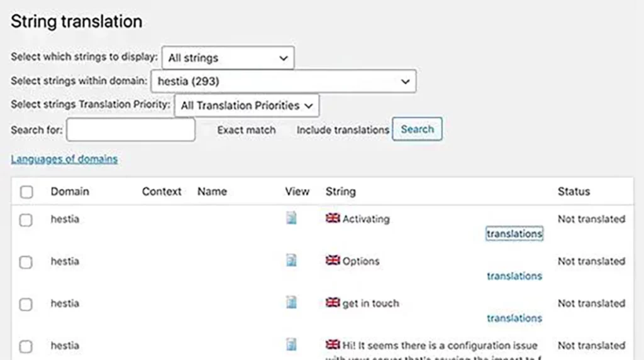The width and height of the screenshot is (644, 360).
Task: Click the UK flag beside the Hi! It seems string
Action: pos(333,345)
